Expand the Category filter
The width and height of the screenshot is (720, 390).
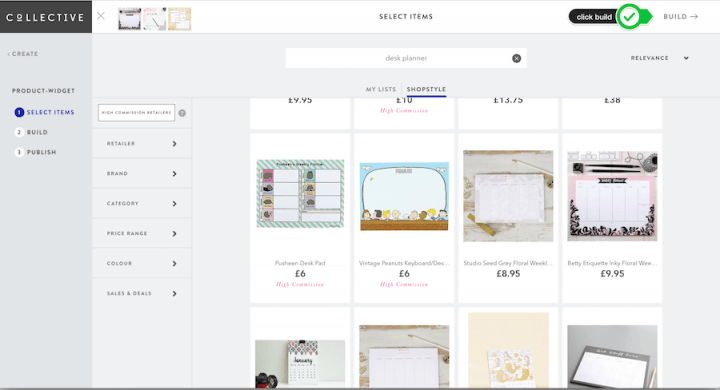click(x=142, y=203)
